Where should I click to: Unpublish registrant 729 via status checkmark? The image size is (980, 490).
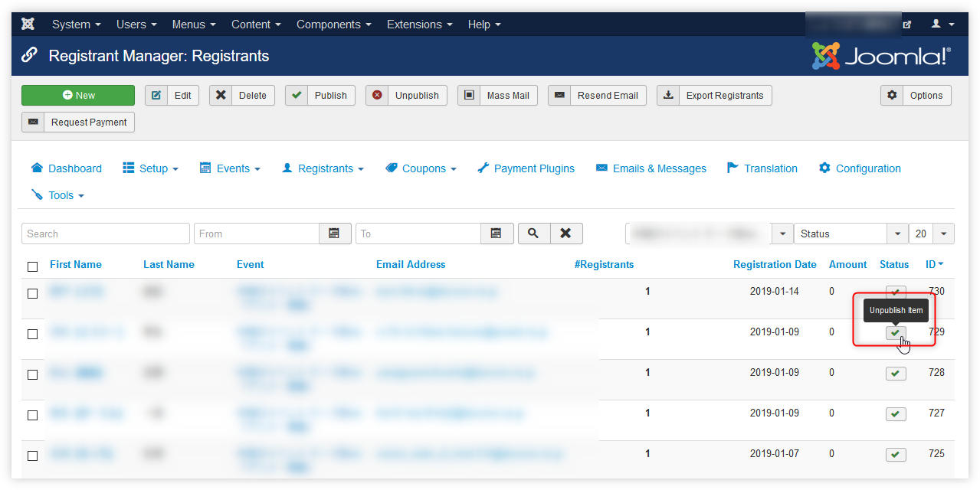(895, 332)
